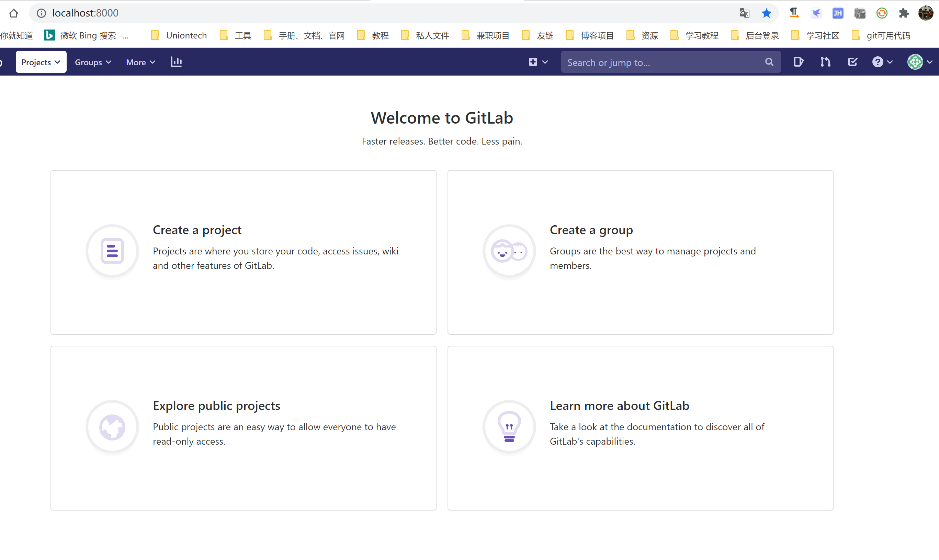Click Explore public projects link
Screen dimensions: 939x560
(216, 405)
